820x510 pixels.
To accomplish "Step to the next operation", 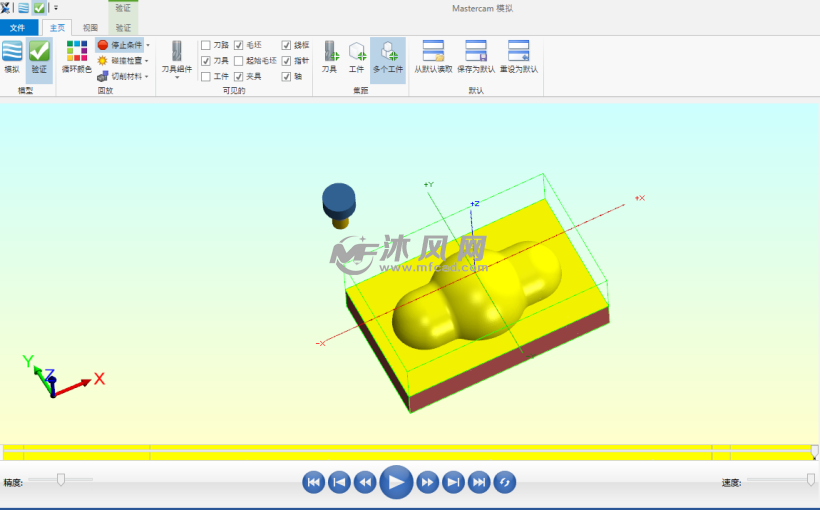I will [x=453, y=482].
